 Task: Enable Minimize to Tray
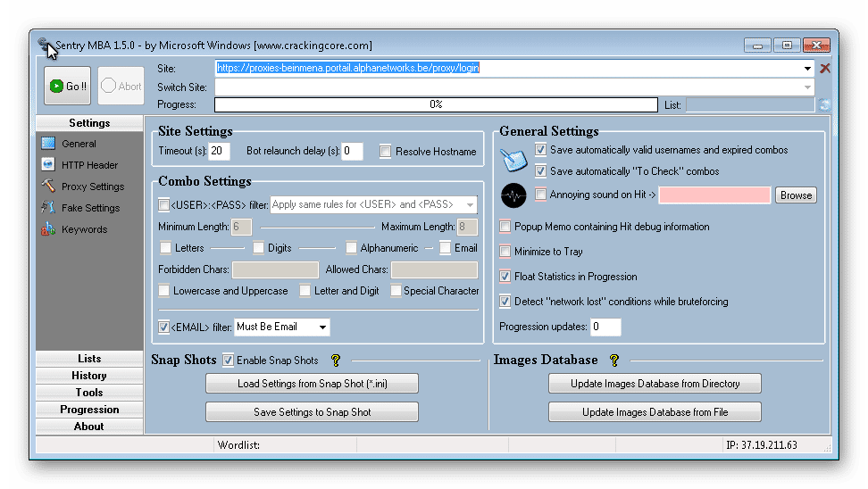(505, 251)
